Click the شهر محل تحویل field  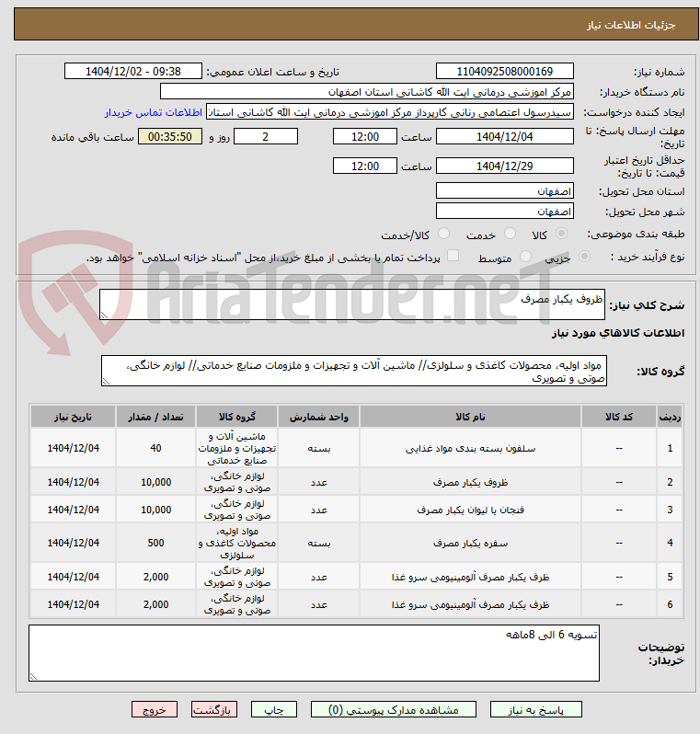505,212
